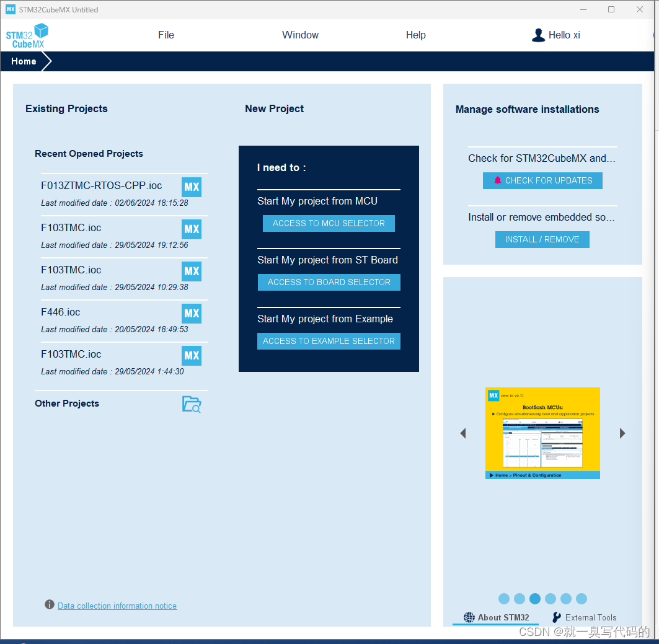The height and width of the screenshot is (644, 659).
Task: Click Hello xi account label
Action: coord(564,35)
